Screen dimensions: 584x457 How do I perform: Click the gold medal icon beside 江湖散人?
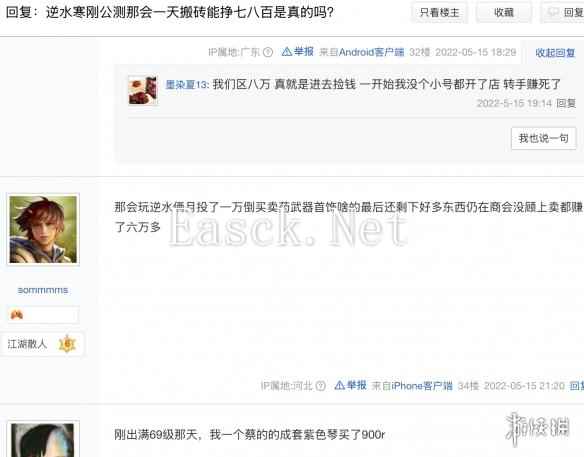pos(67,344)
